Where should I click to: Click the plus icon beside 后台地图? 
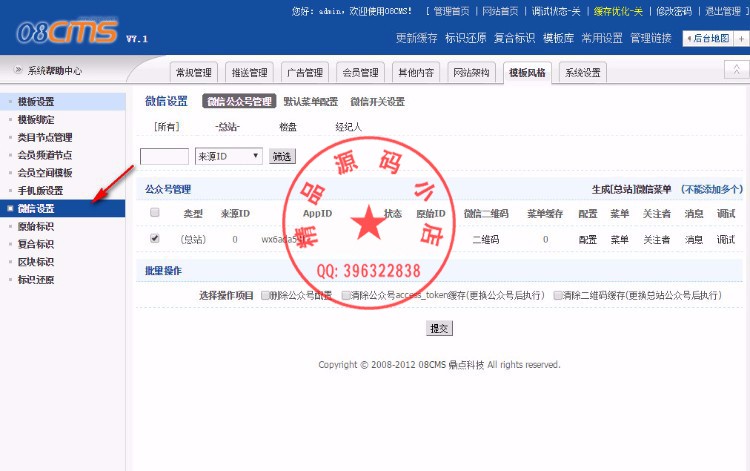tap(741, 39)
